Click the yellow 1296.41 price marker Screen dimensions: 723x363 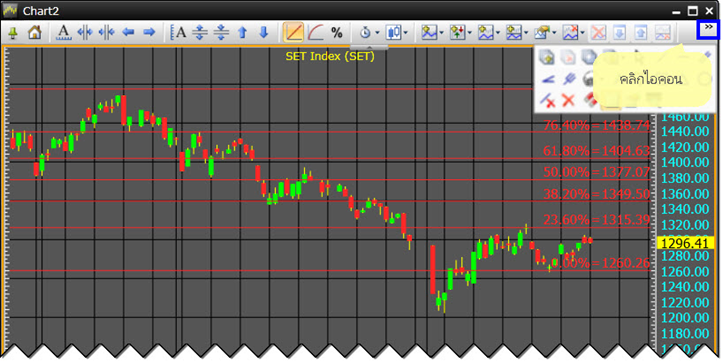(x=685, y=243)
